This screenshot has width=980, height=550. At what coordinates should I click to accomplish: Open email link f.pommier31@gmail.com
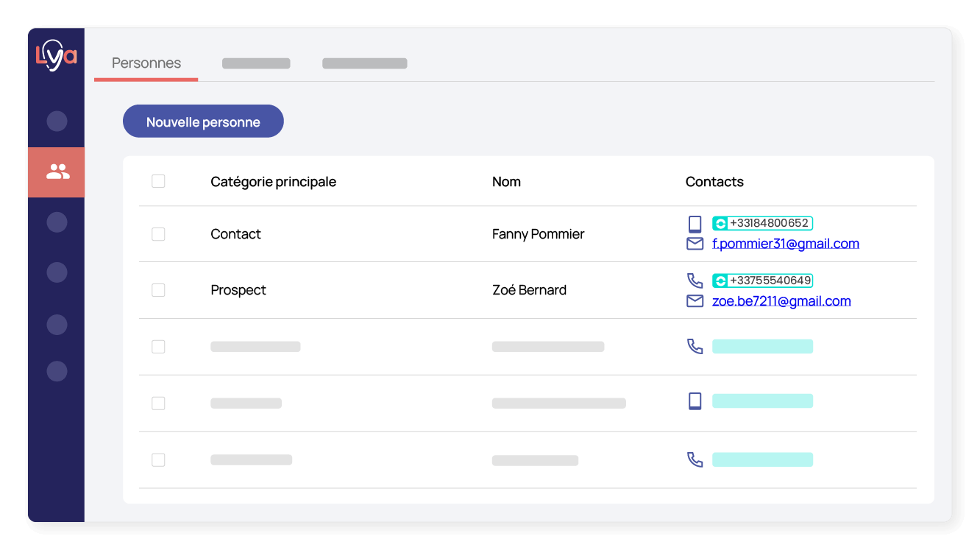785,244
